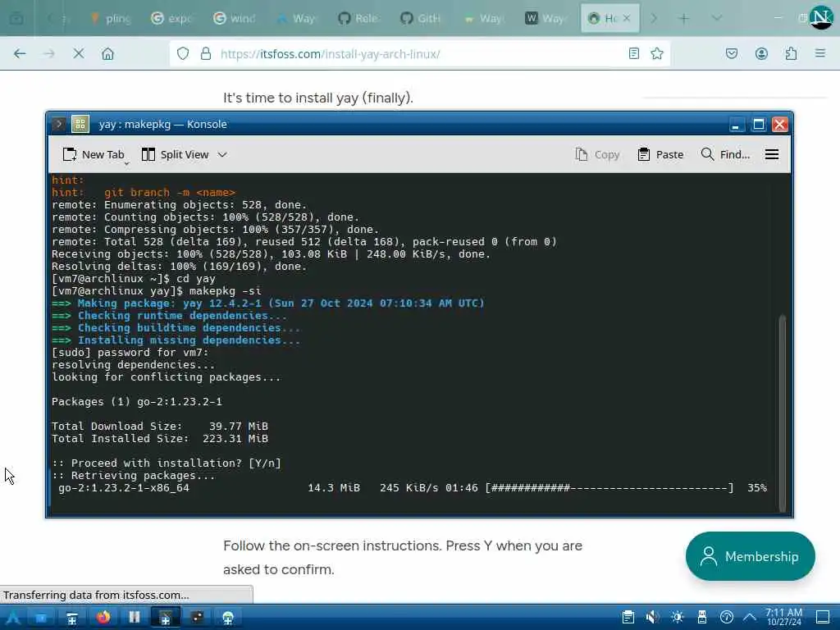The height and width of the screenshot is (630, 840).
Task: Show hidden system tray icons
Action: click(x=750, y=618)
